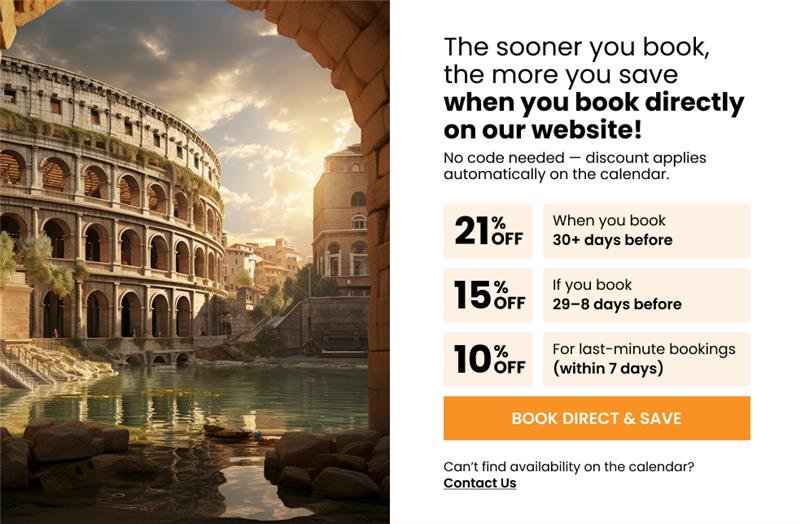Click the 15% OFF badge

[489, 295]
